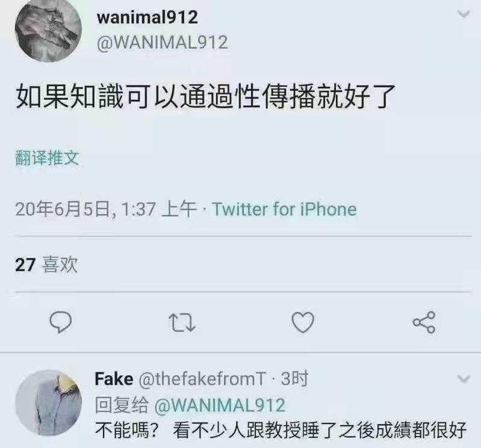Open the @thefakefromT handle
Screen dimensions: 481x448
202,379
